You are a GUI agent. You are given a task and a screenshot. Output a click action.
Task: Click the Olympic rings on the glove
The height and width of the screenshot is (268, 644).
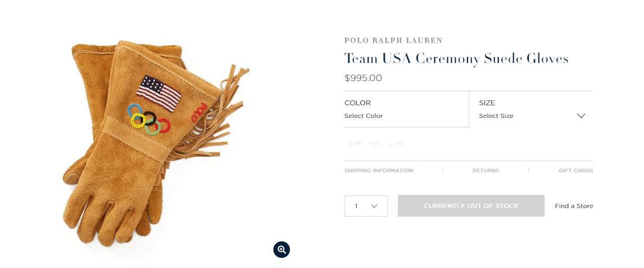(x=149, y=119)
